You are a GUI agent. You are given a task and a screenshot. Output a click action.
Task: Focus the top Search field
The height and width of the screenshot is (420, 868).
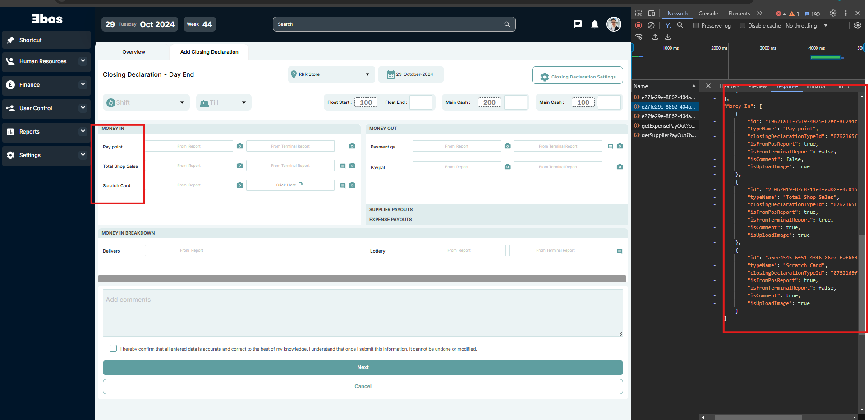pos(394,24)
